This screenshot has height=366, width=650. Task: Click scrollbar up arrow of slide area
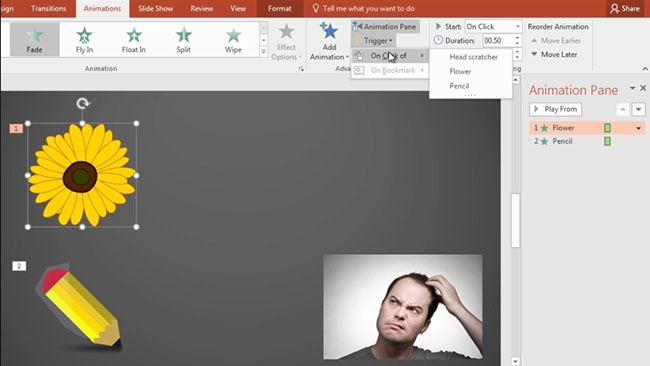[515, 80]
